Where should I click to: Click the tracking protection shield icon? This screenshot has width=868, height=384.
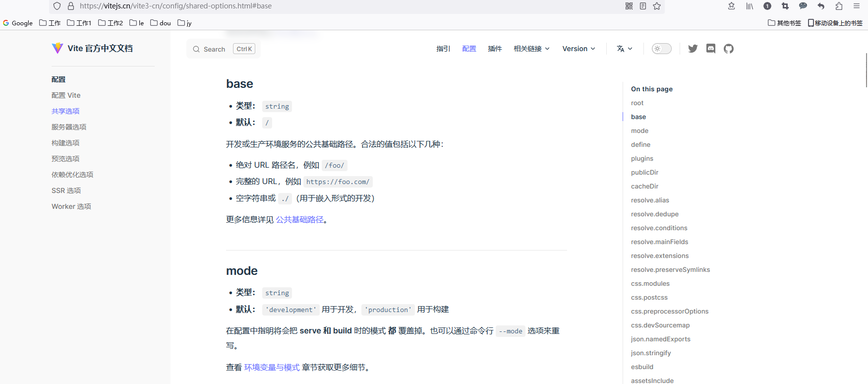(x=57, y=6)
